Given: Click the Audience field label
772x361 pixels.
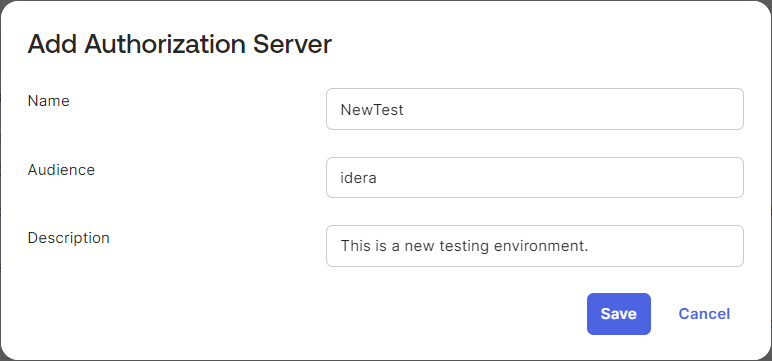Looking at the screenshot, I should (61, 169).
